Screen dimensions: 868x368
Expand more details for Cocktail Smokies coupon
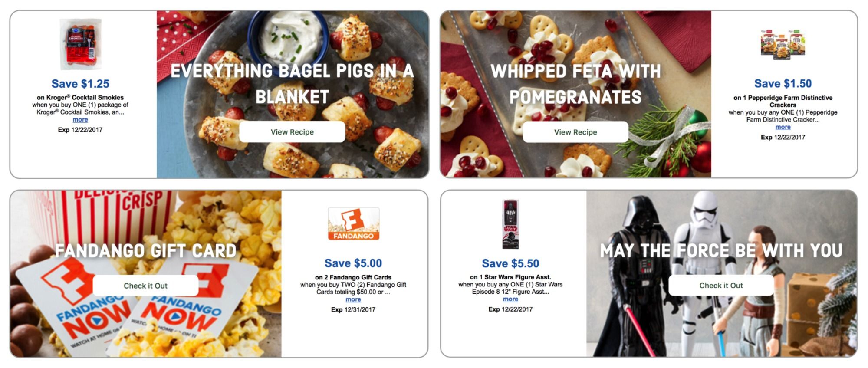[80, 120]
